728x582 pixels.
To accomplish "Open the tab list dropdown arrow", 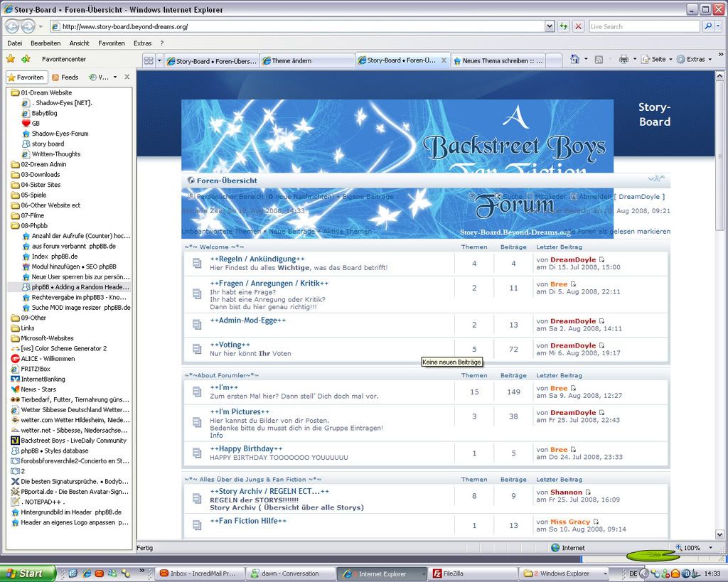I will pos(159,60).
